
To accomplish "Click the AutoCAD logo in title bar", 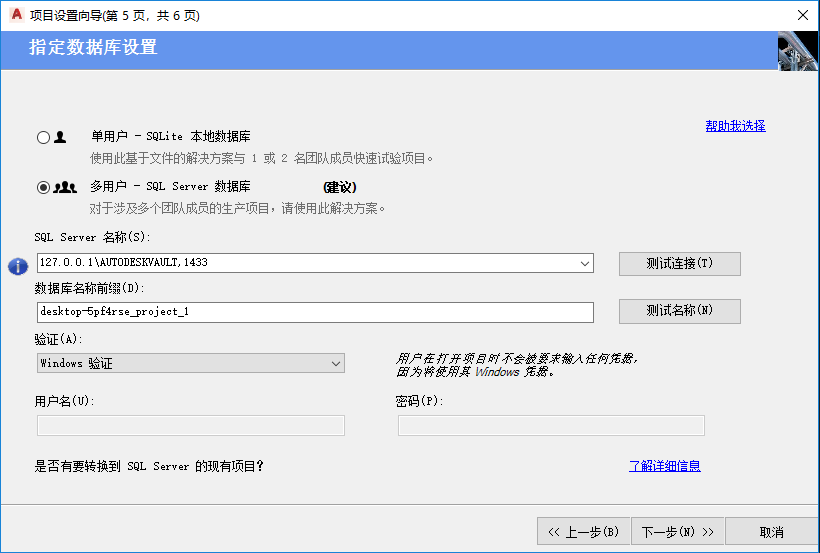I will pyautogui.click(x=17, y=15).
